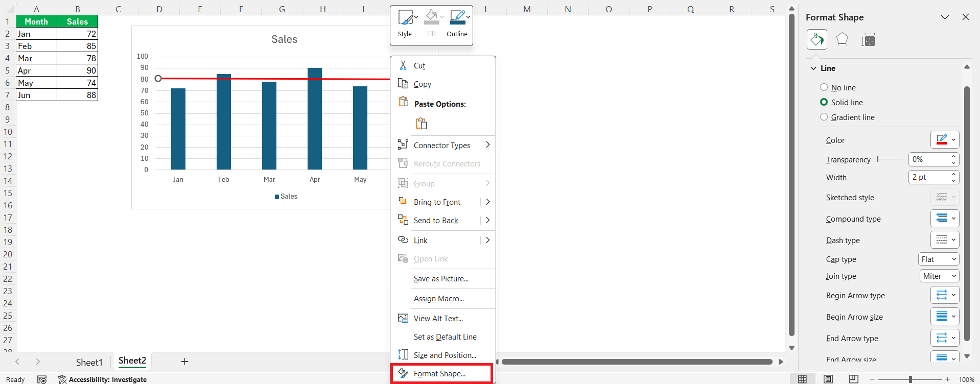The height and width of the screenshot is (384, 980).
Task: Click the paste clipboard icon under Paste Options
Action: click(x=421, y=123)
